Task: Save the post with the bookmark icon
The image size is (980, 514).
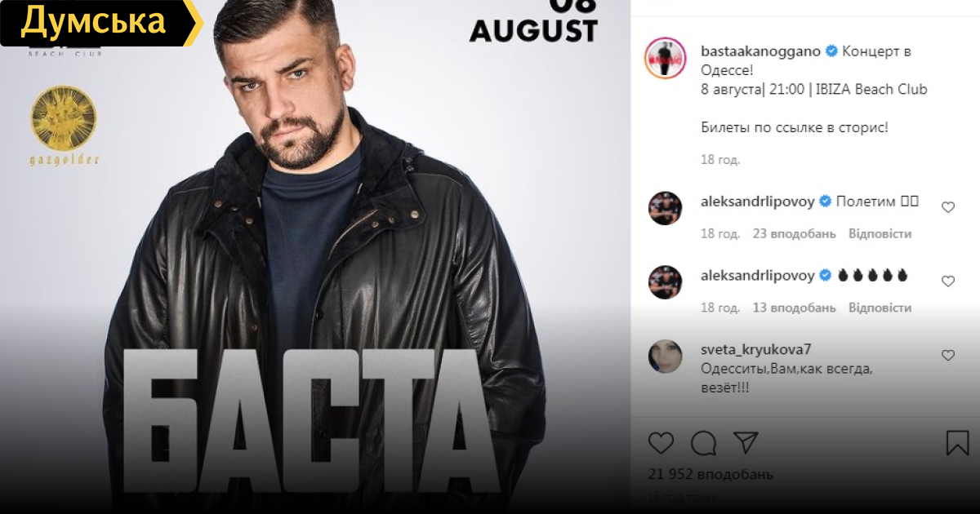Action: (957, 443)
